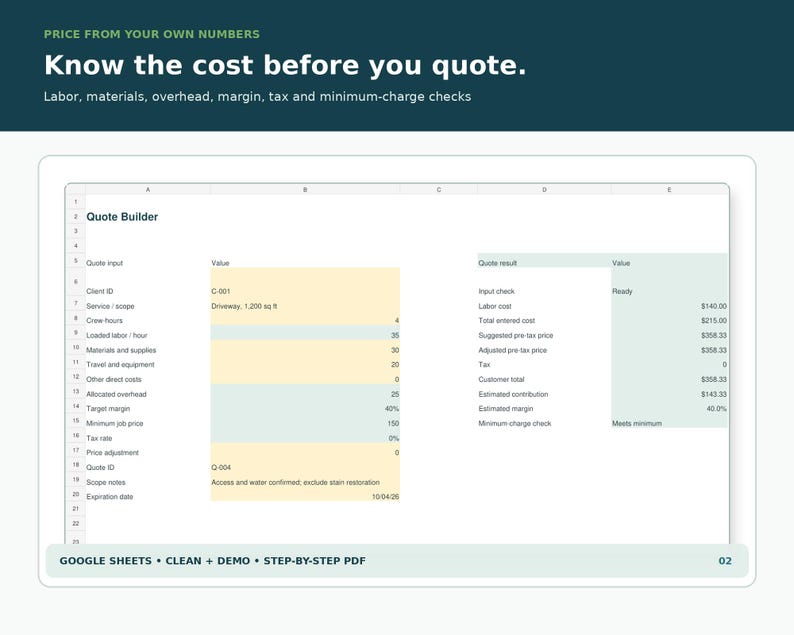Click Value header beside Quote input
794x635 pixels.
click(x=220, y=263)
